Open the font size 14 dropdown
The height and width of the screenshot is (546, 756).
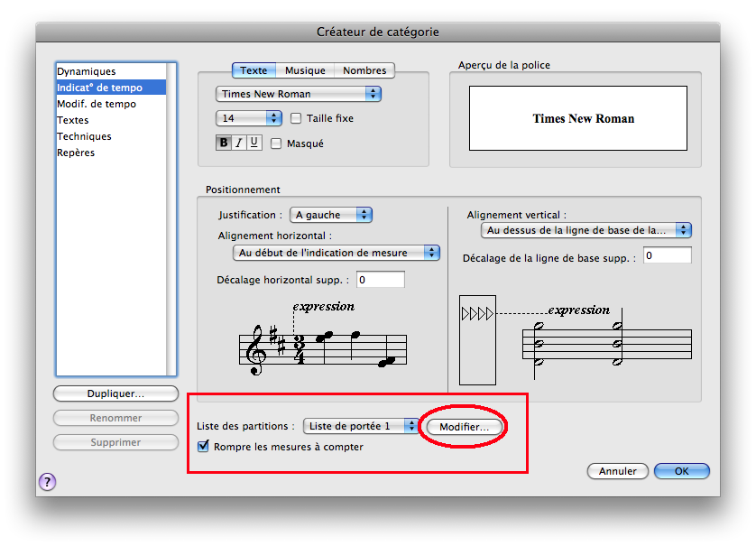click(249, 118)
